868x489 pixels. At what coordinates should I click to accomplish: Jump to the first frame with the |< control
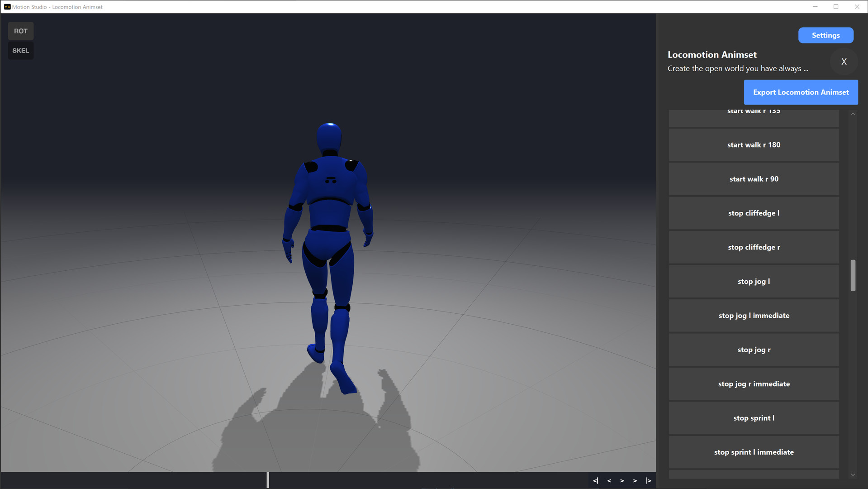coord(595,480)
